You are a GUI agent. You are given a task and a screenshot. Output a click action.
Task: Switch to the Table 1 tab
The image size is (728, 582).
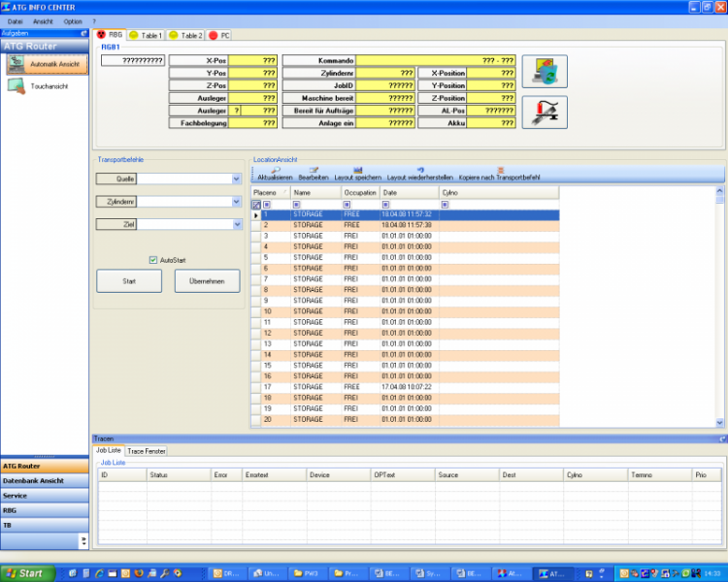(146, 35)
